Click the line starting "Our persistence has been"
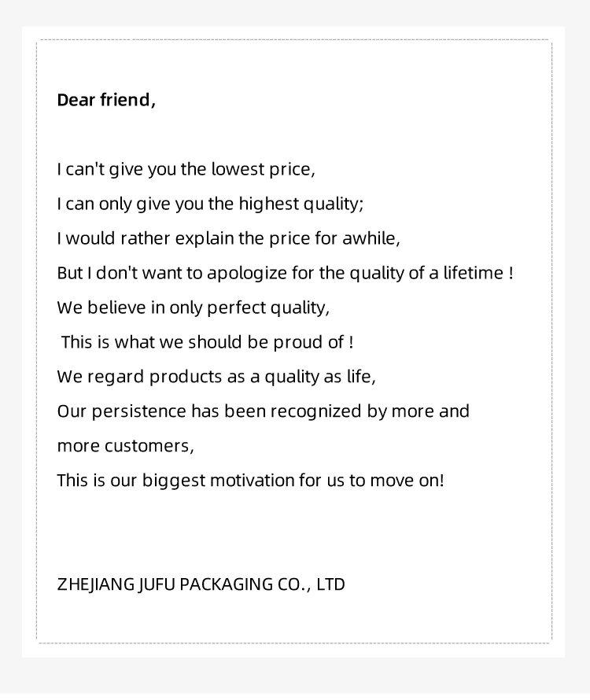The height and width of the screenshot is (700, 590). (263, 411)
